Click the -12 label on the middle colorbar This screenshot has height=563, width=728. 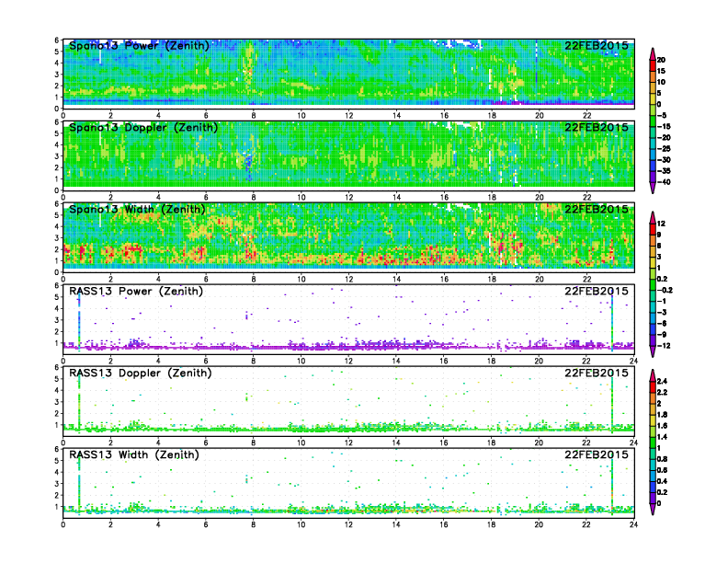pyautogui.click(x=664, y=346)
